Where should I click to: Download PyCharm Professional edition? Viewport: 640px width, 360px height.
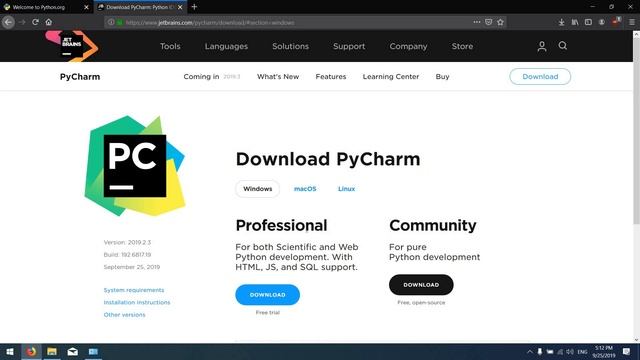[x=267, y=295]
